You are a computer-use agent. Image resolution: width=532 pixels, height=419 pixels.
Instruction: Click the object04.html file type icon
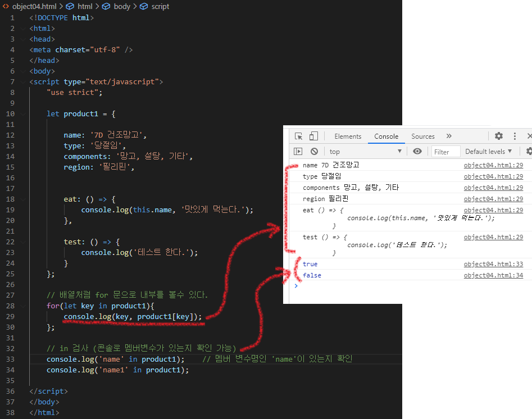click(x=6, y=6)
